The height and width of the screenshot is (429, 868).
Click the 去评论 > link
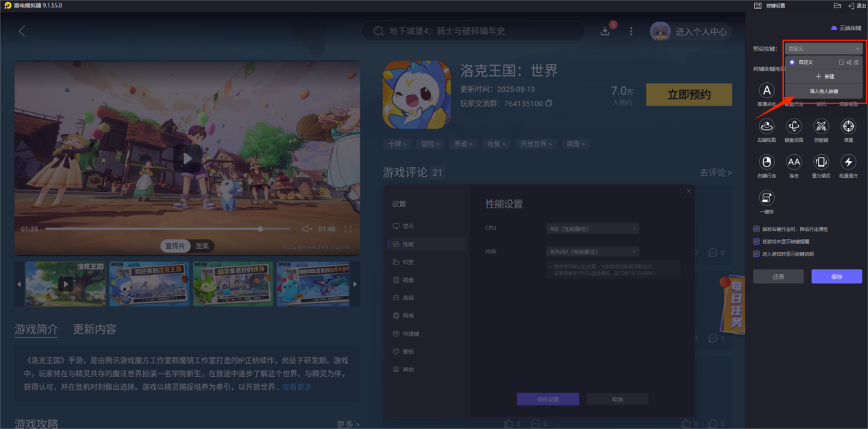(x=715, y=173)
